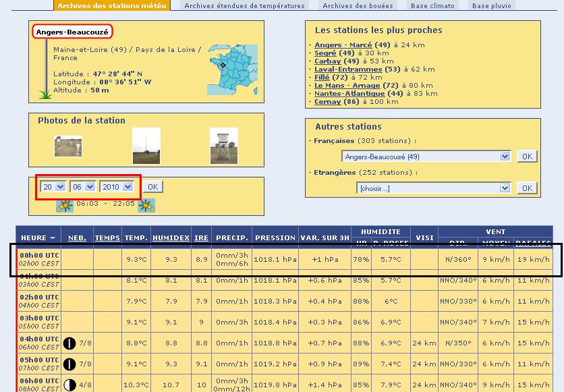The width and height of the screenshot is (564, 392).
Task: Click the 4/8 cloud cover icon at 06h00 UTC
Action: (69, 385)
